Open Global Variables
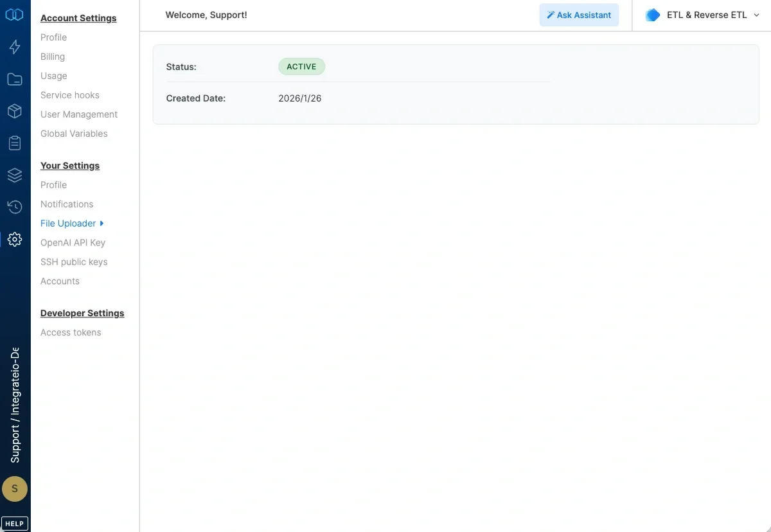The width and height of the screenshot is (771, 532). pos(74,134)
